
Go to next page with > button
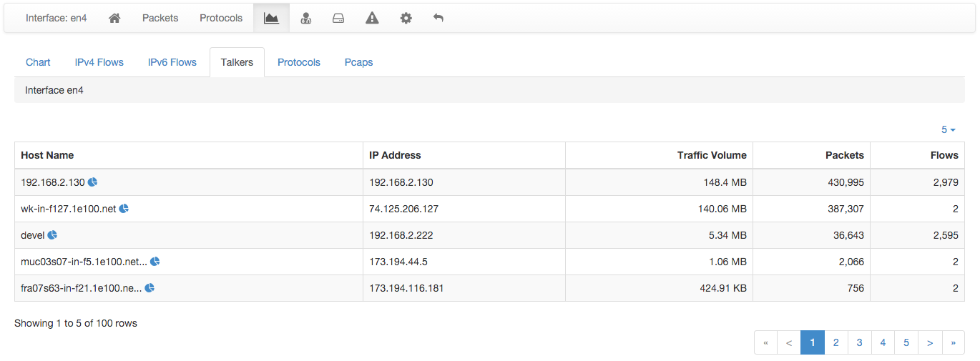coord(930,342)
